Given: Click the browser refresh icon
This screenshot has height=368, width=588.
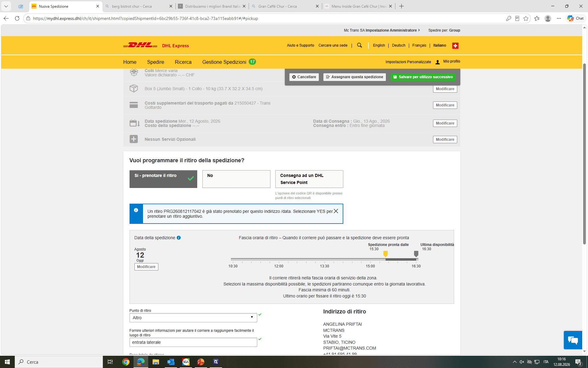Looking at the screenshot, I should click(17, 18).
